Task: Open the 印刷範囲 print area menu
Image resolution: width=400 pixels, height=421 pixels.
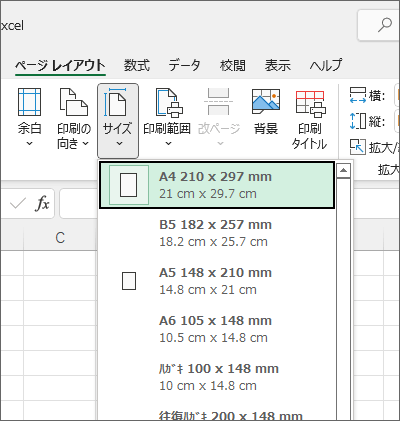Action: [x=167, y=118]
